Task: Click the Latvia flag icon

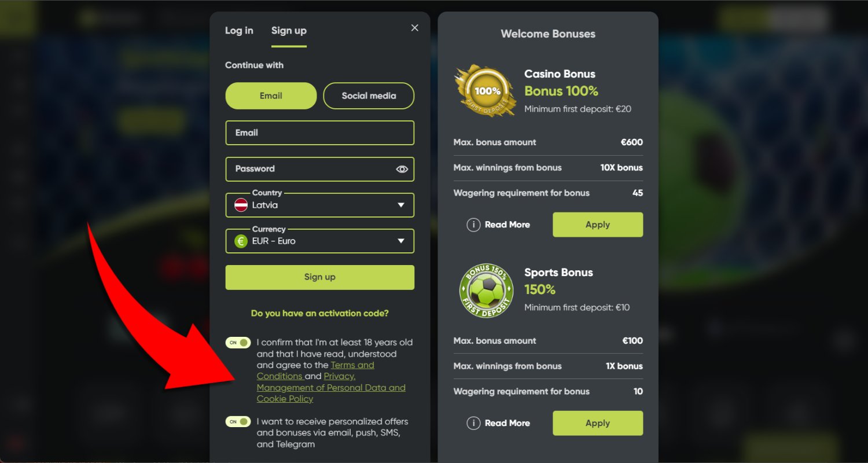Action: [x=241, y=205]
